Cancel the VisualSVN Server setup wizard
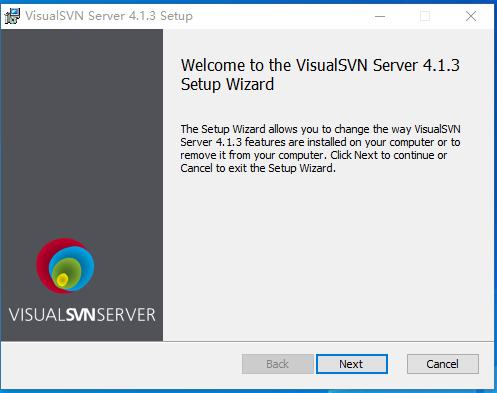The width and height of the screenshot is (497, 393). click(x=443, y=364)
